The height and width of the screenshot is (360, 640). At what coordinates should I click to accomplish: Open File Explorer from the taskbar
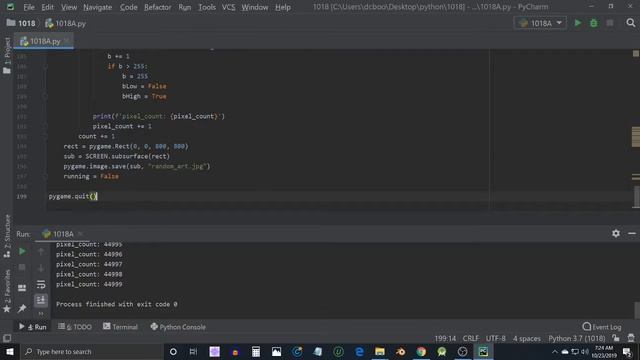click(x=380, y=352)
